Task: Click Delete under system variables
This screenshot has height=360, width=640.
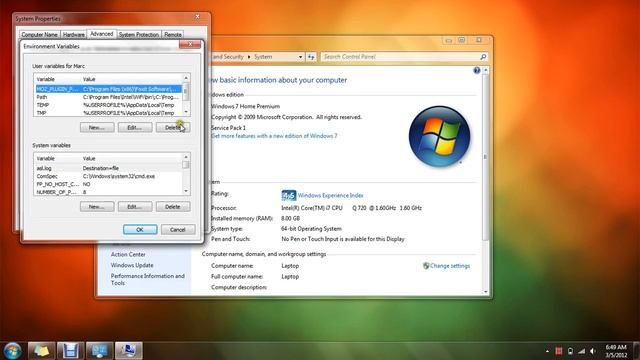Action: point(173,207)
